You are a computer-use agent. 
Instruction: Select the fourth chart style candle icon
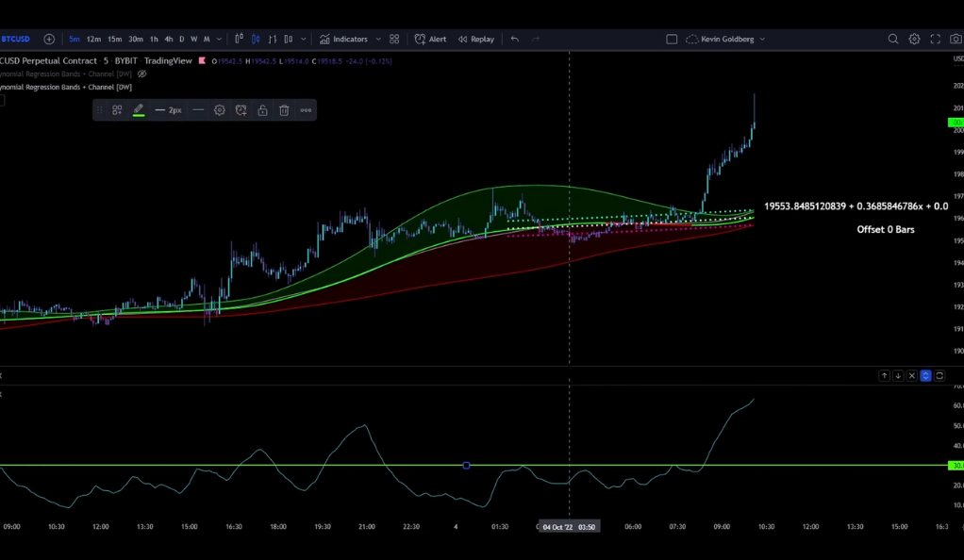289,39
